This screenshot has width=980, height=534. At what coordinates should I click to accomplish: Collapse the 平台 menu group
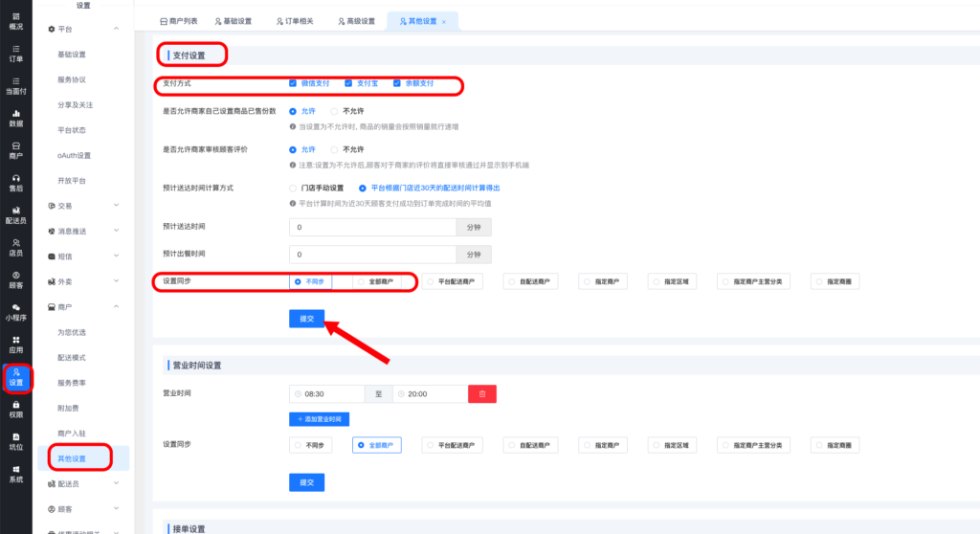tap(116, 30)
